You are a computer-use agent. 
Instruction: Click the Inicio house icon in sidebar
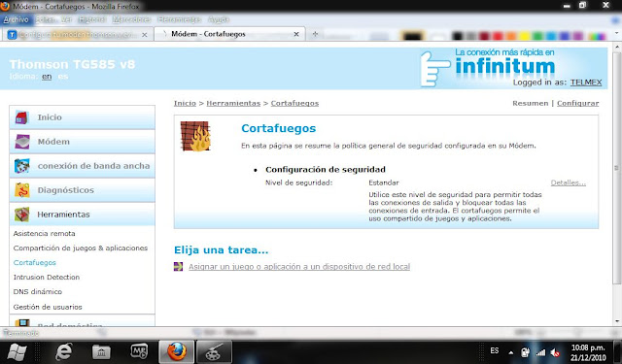(21, 117)
